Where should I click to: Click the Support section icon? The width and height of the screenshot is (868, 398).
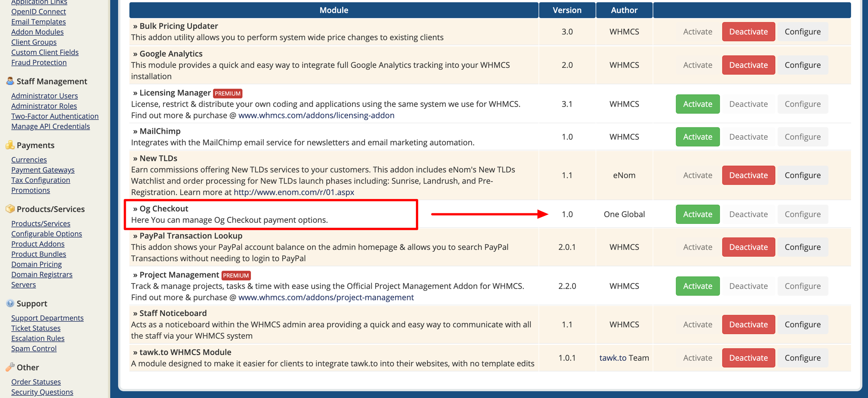[10, 303]
